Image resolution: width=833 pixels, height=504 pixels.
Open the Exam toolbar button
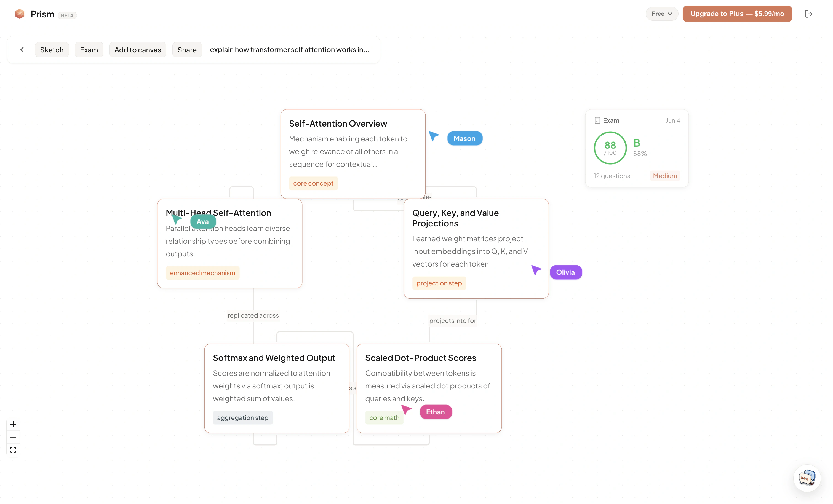pyautogui.click(x=89, y=50)
